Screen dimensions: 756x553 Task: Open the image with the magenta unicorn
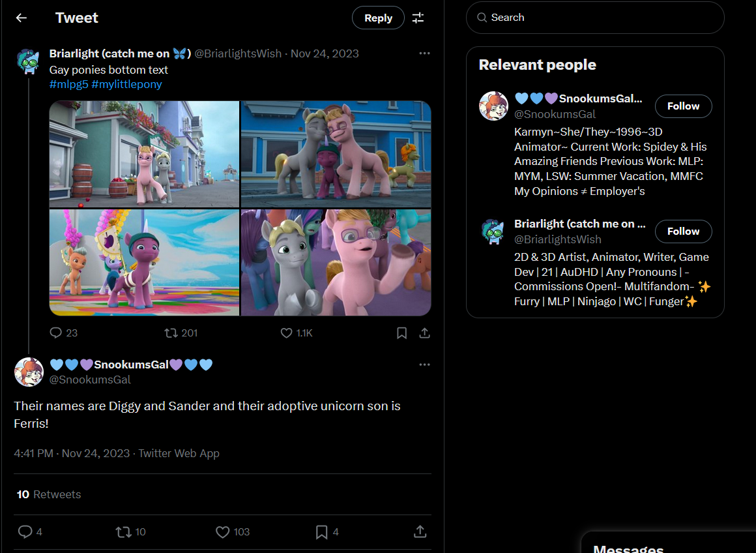[144, 263]
